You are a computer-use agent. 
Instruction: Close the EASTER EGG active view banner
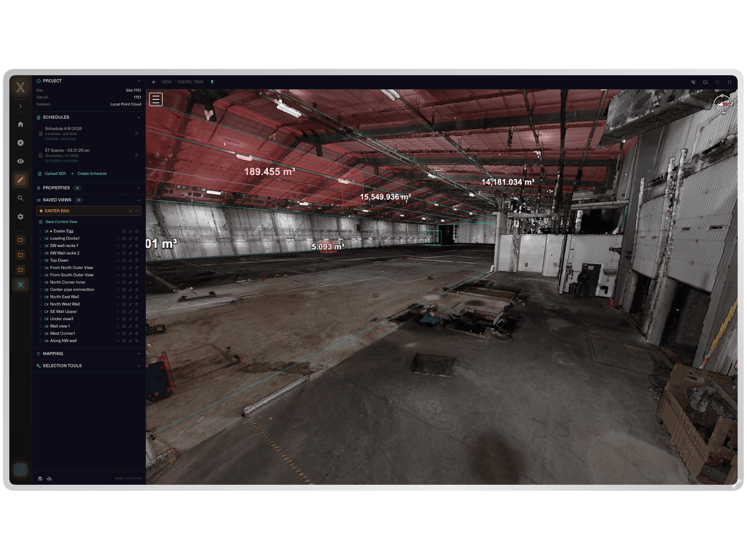coord(136,211)
